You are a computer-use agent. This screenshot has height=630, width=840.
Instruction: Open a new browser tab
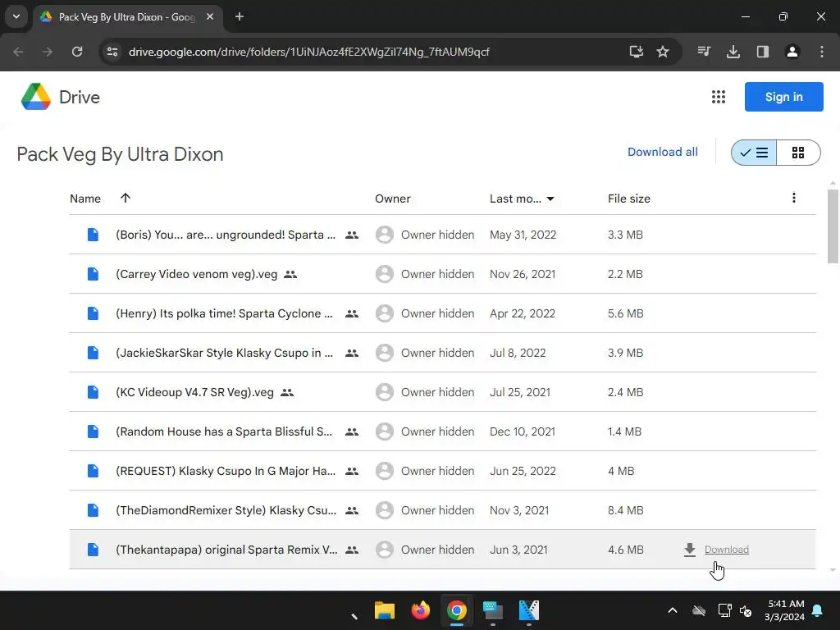240,16
